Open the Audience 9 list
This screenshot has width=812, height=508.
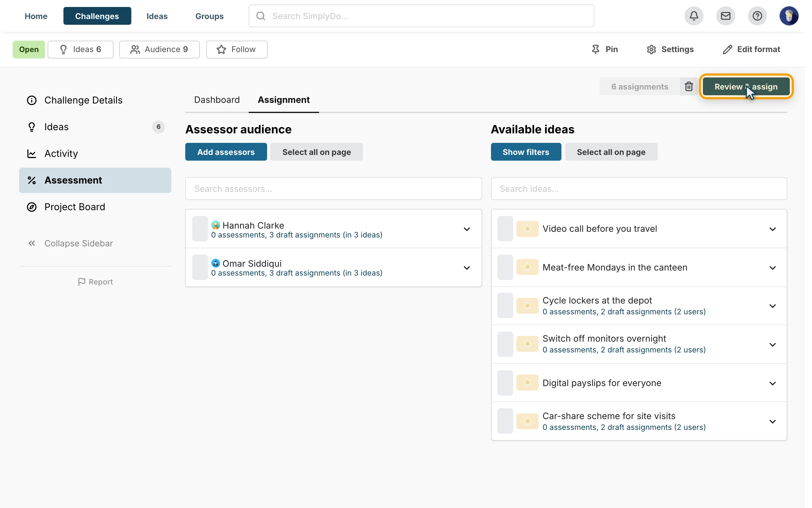pyautogui.click(x=159, y=50)
